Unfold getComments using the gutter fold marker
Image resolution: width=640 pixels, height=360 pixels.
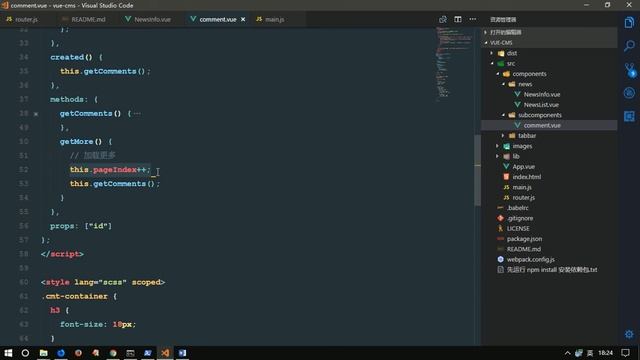pyautogui.click(x=36, y=114)
